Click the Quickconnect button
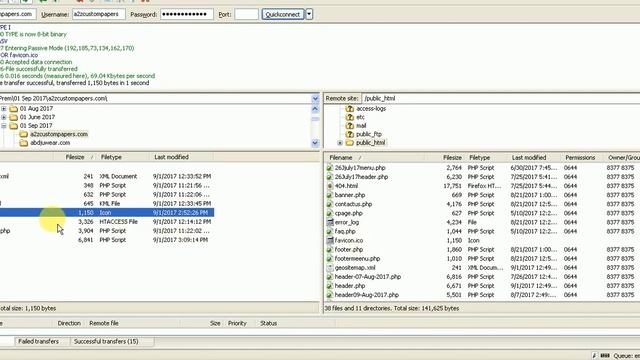 click(x=283, y=14)
